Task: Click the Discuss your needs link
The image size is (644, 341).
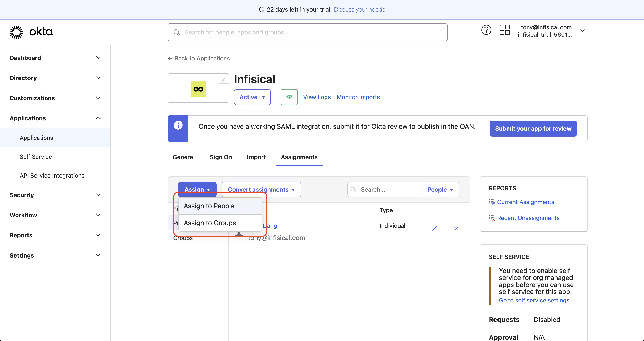Action: 360,9
